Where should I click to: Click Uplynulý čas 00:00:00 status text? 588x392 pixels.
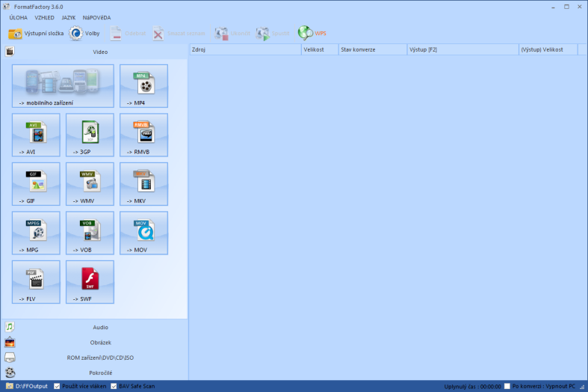[472, 386]
